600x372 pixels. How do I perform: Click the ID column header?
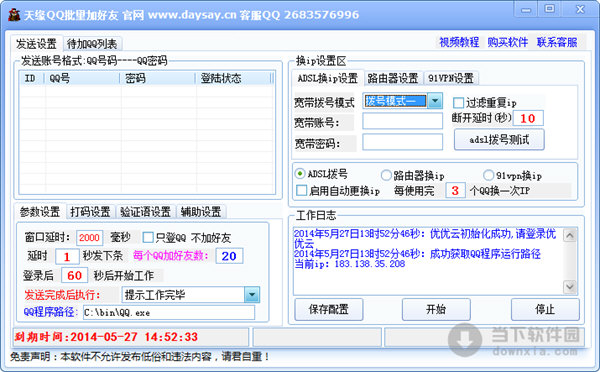(x=32, y=78)
